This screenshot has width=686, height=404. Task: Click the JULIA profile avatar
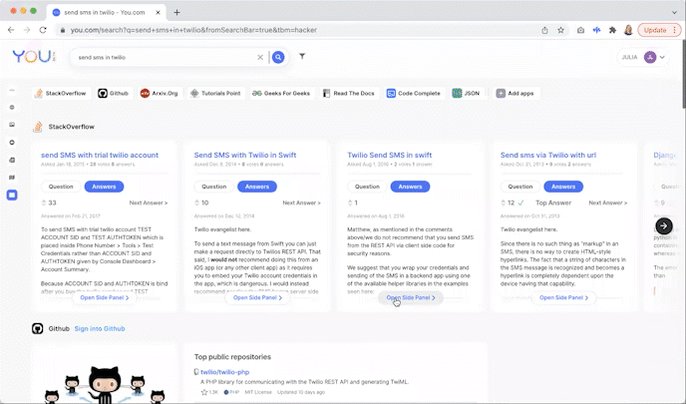tap(650, 57)
